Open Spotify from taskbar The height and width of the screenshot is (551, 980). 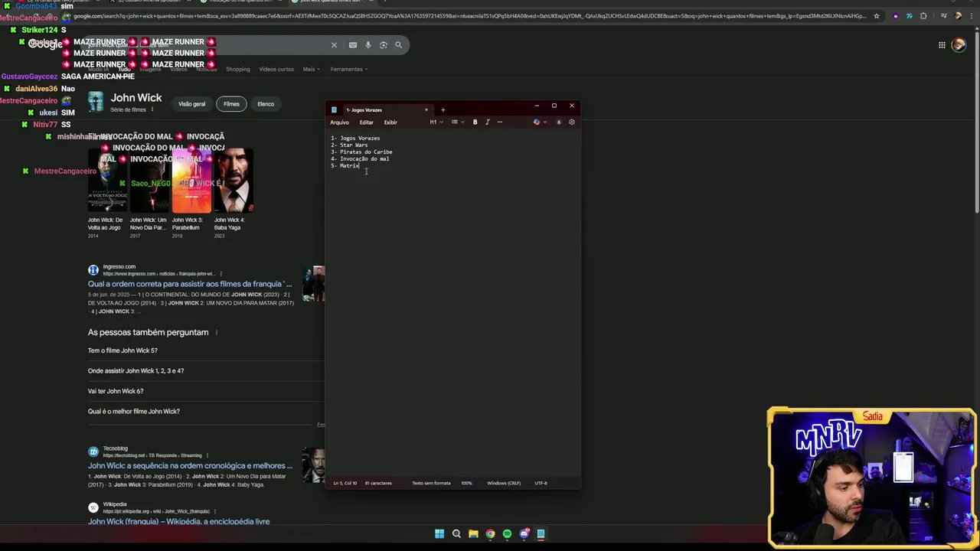pos(507,534)
